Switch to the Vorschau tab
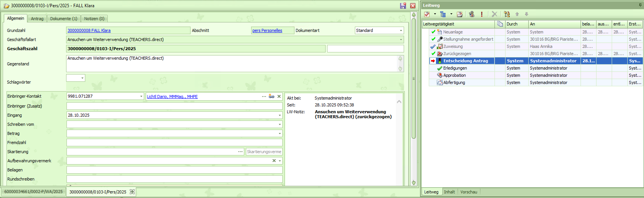644x198 pixels. click(468, 192)
